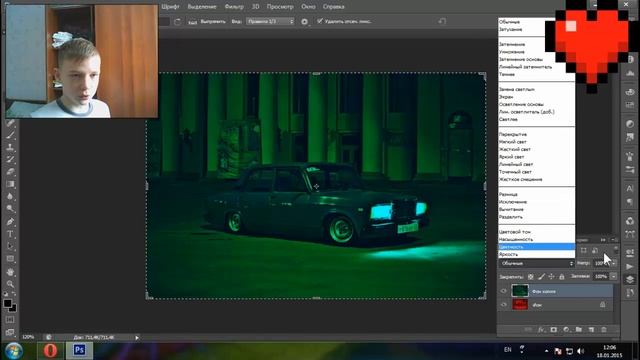This screenshot has height=360, width=640.
Task: Select the Pen tool
Action: [x=10, y=222]
